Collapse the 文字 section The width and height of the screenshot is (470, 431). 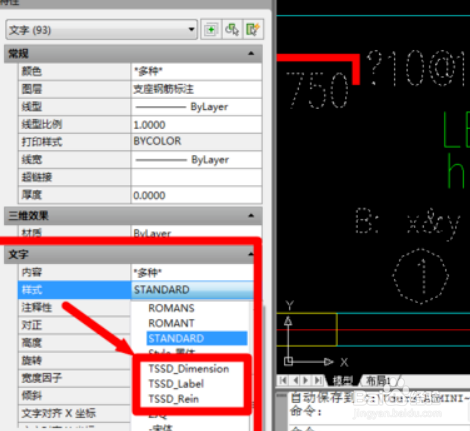(251, 254)
